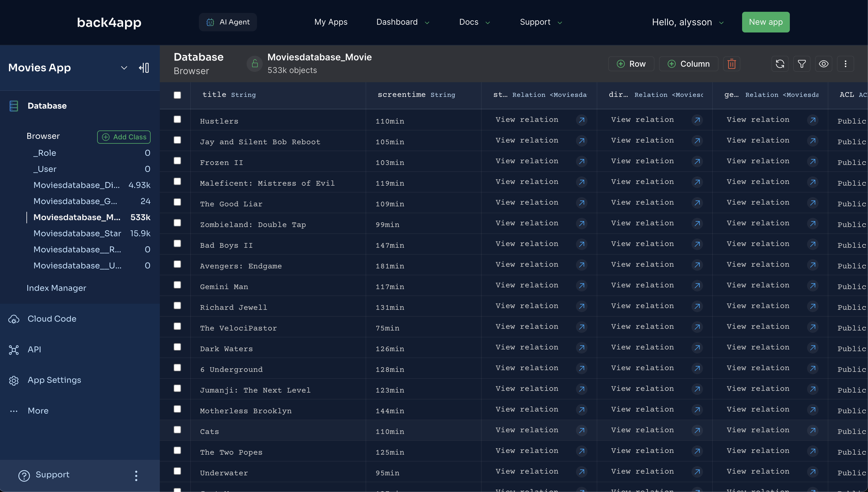
Task: Open genre relation arrow for Cats
Action: (x=813, y=430)
